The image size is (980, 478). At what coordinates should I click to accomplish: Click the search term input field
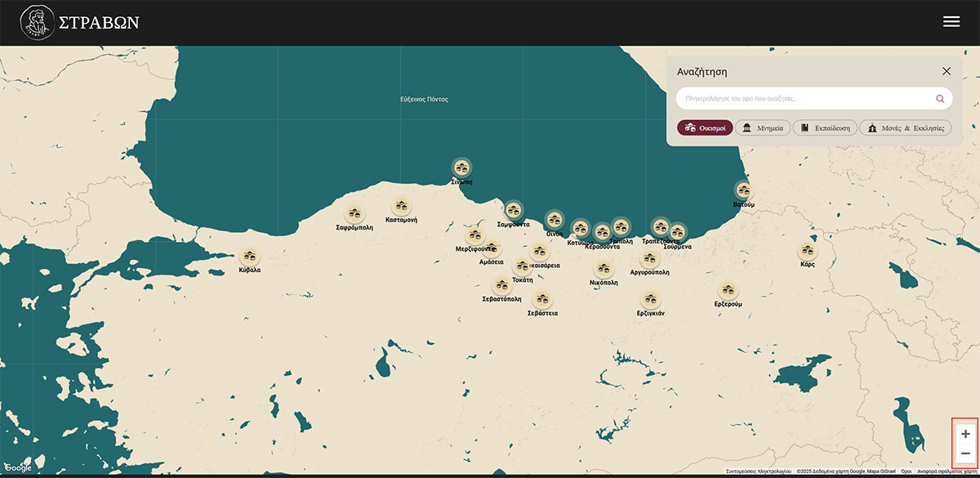[x=804, y=99]
